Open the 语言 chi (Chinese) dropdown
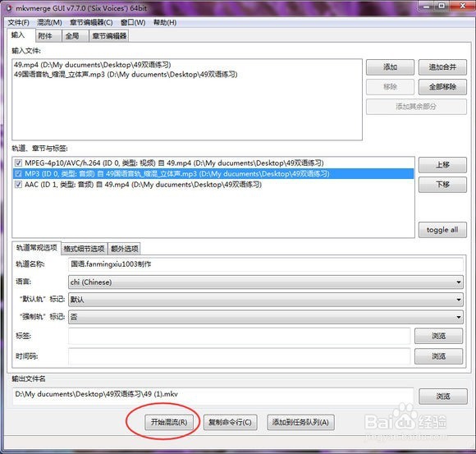 [x=266, y=282]
